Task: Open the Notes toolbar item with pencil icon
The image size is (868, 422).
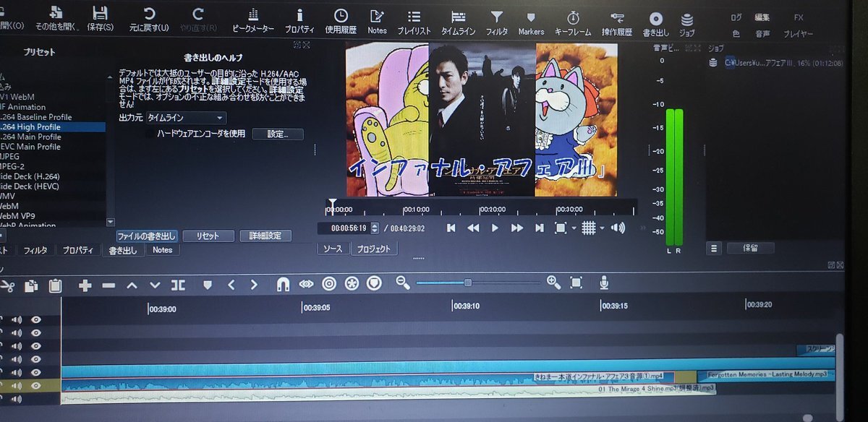Action: click(377, 22)
